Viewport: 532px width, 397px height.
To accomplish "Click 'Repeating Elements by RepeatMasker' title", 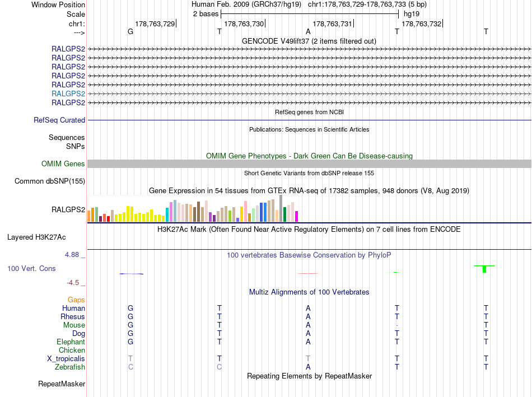I will pyautogui.click(x=309, y=376).
